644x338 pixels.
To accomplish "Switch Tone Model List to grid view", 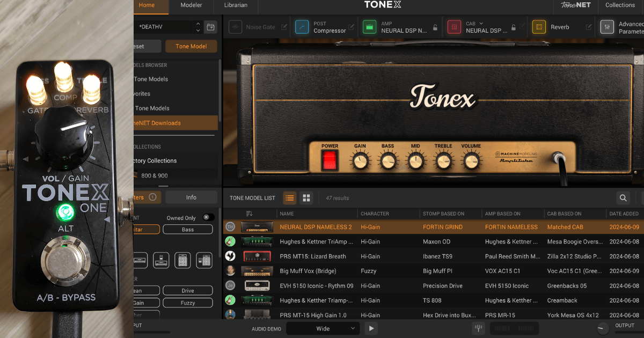I will click(x=306, y=198).
